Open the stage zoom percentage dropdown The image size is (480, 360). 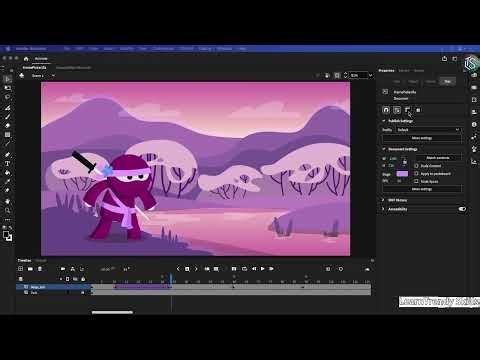[370, 75]
